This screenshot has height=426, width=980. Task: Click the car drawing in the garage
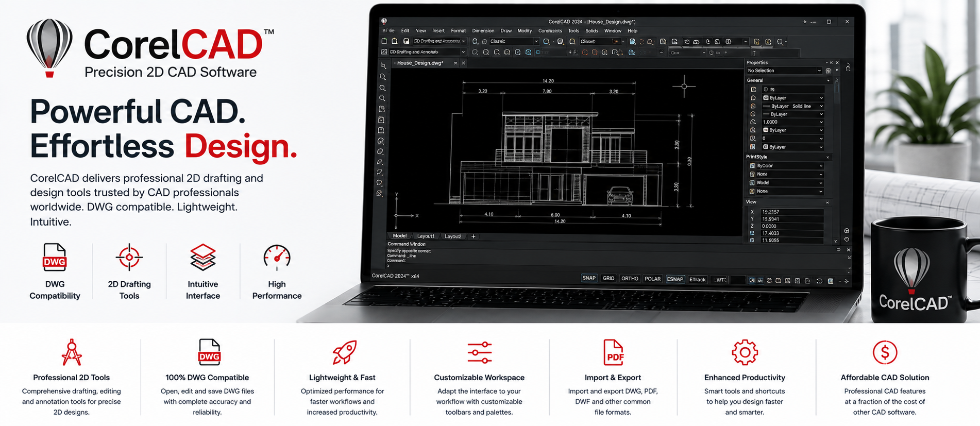tap(620, 196)
